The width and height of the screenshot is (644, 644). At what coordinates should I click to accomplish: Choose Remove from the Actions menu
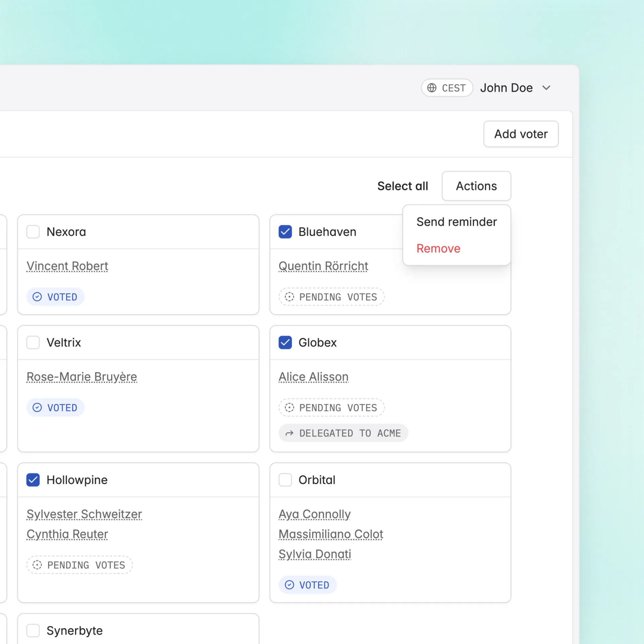click(438, 249)
